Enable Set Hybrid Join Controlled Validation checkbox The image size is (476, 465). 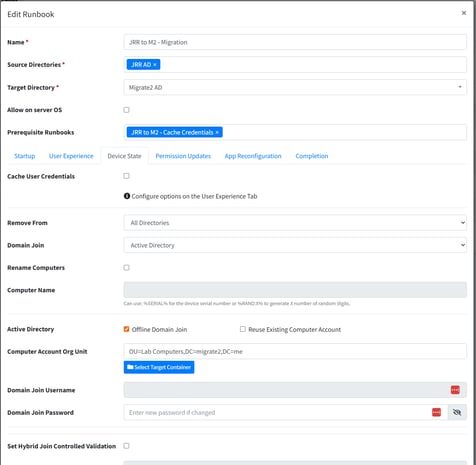(x=126, y=446)
